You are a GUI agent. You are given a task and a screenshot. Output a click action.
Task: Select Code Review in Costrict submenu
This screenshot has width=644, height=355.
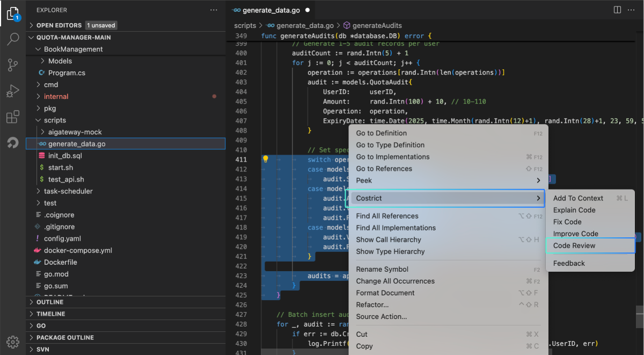click(574, 245)
